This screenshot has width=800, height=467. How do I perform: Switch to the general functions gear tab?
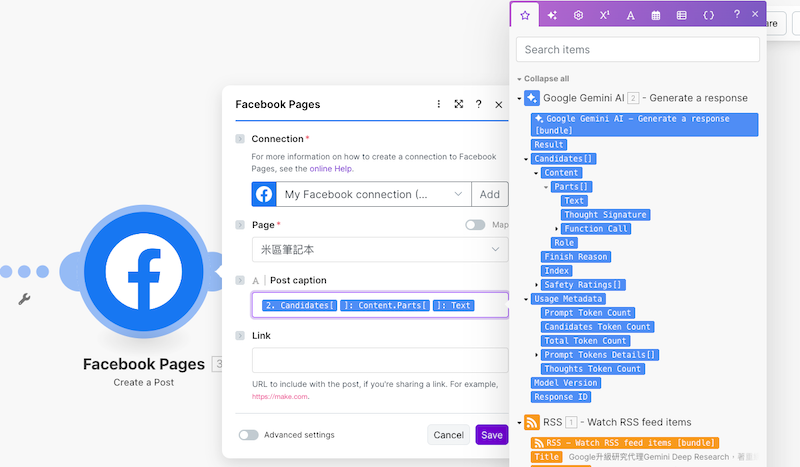tap(578, 15)
